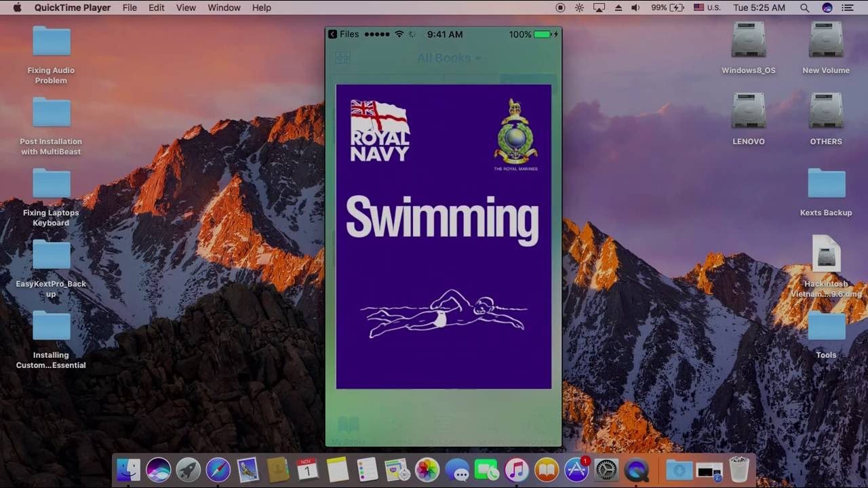Tap the back to Files arrow on iPhone
This screenshot has height=488, width=868.
(x=344, y=34)
